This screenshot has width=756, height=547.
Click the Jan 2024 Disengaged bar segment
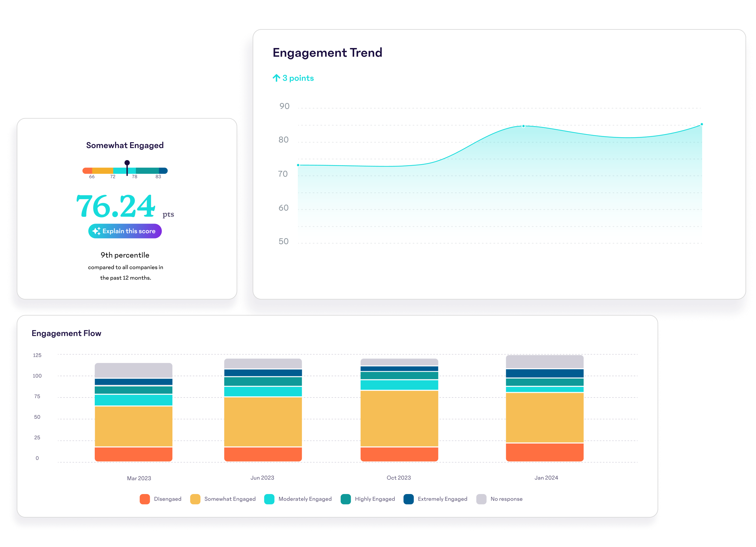tap(544, 452)
